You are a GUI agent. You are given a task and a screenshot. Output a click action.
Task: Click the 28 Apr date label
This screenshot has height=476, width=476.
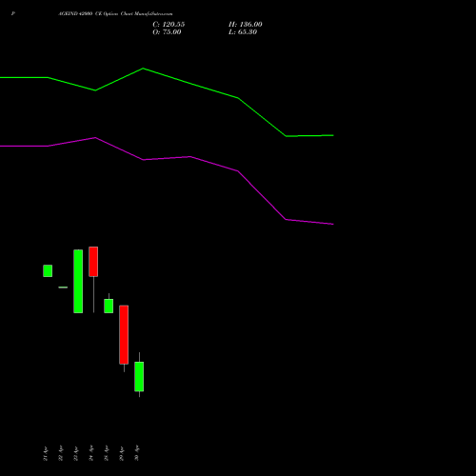[107, 453]
